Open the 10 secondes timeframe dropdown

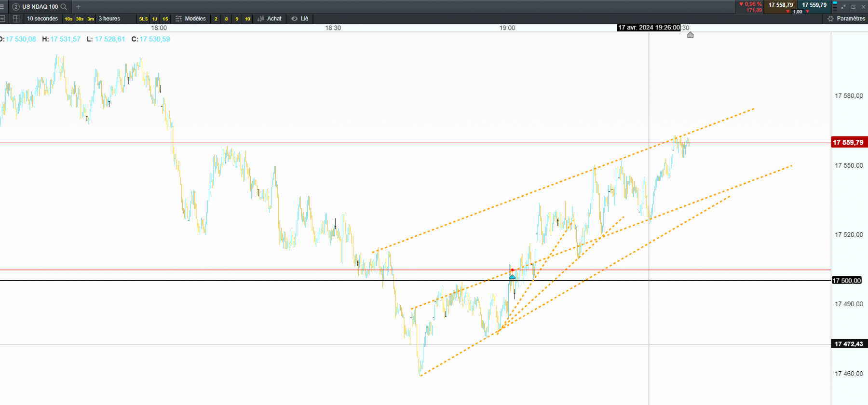click(42, 19)
